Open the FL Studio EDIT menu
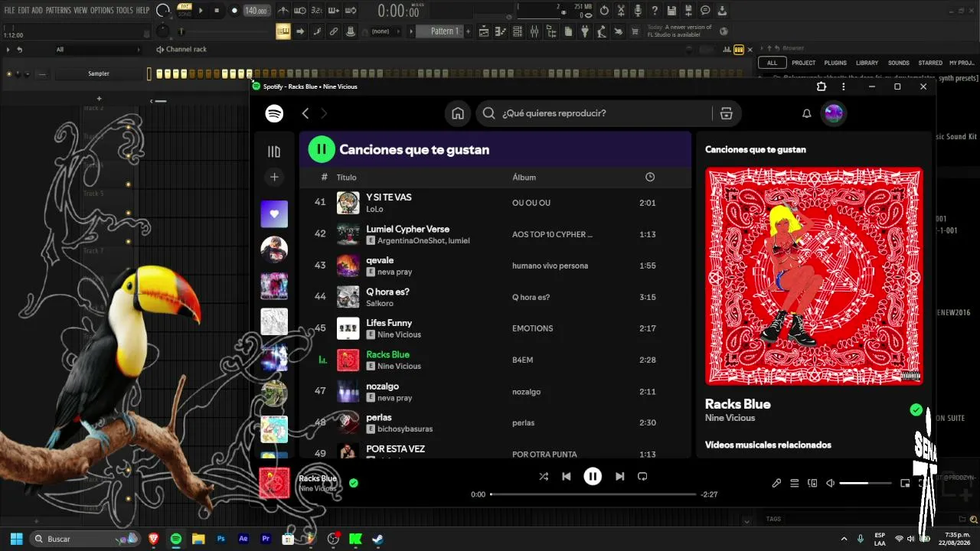The image size is (980, 551). point(24,11)
